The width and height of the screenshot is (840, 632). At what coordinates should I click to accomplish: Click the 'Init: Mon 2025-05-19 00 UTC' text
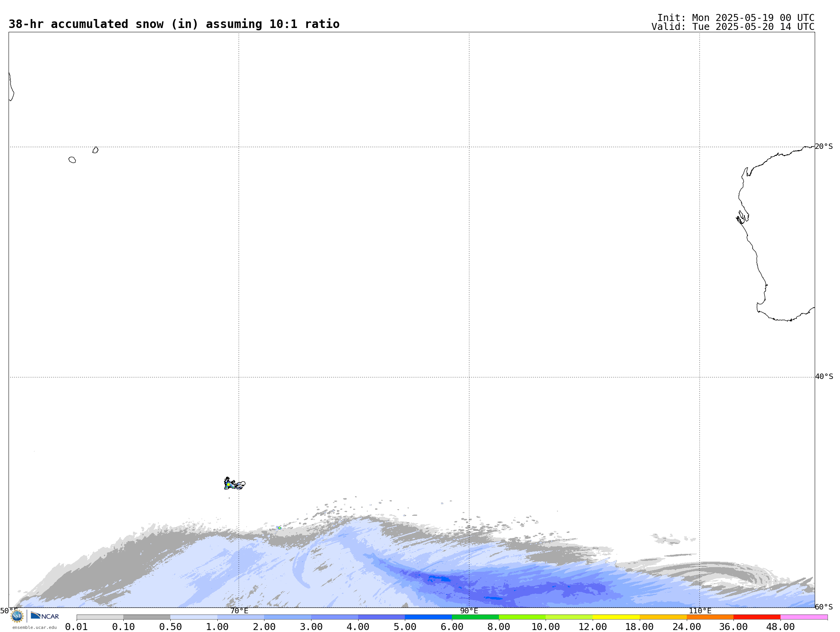click(736, 18)
